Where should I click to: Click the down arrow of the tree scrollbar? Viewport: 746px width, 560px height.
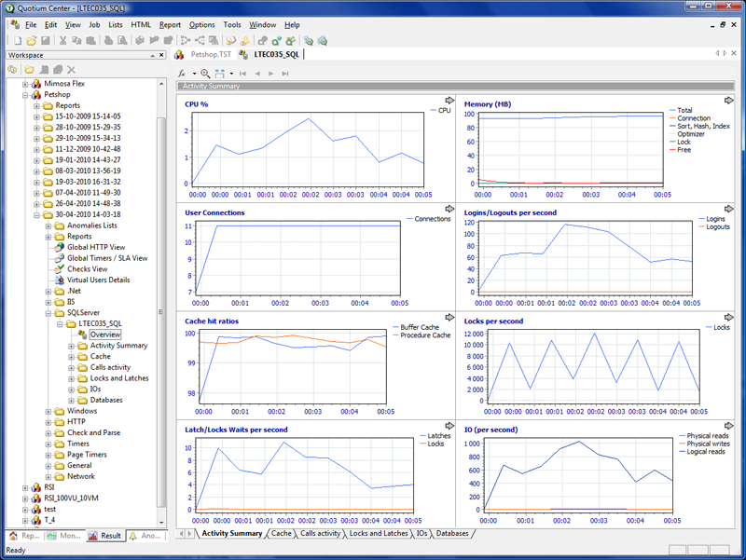pyautogui.click(x=162, y=523)
